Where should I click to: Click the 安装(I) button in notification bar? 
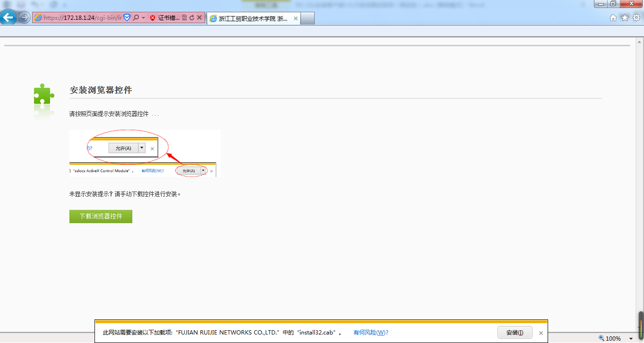pos(515,333)
